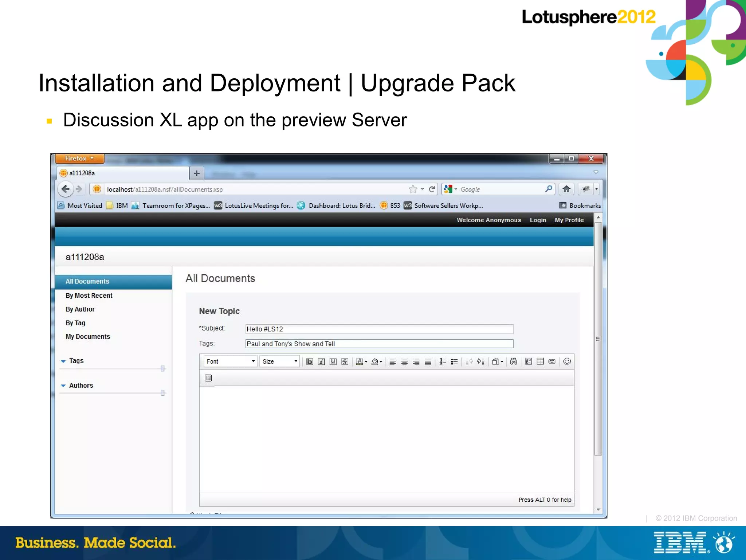The height and width of the screenshot is (560, 746).
Task: Click into the Tags input field
Action: coord(379,344)
